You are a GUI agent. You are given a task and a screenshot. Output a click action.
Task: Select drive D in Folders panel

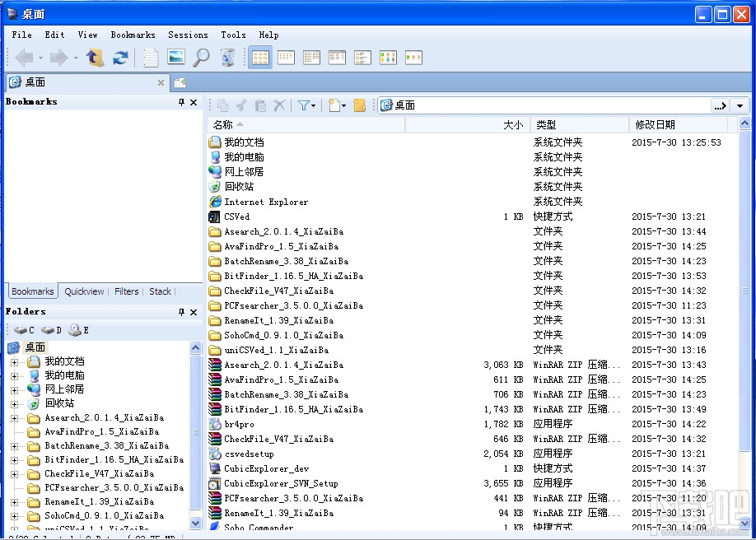coord(51,330)
